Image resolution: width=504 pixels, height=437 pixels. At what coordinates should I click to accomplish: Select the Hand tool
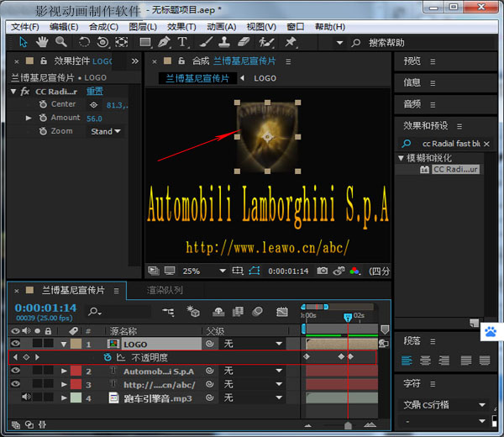click(42, 42)
